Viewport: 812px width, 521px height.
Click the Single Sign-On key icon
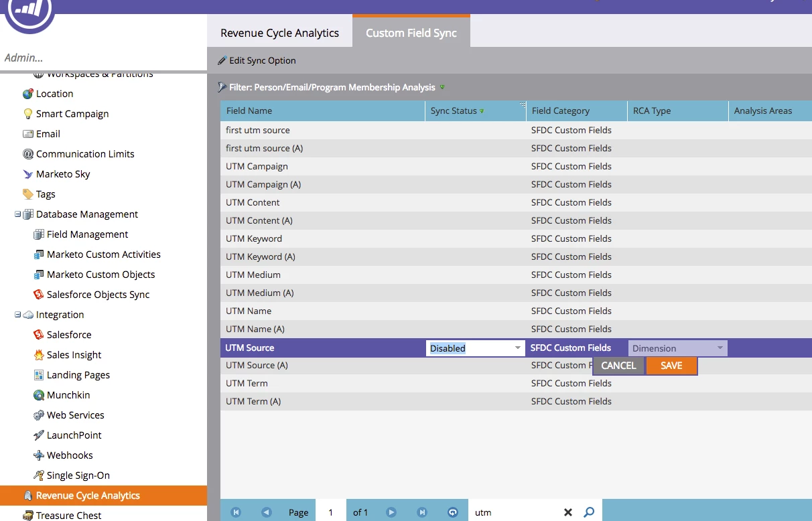[x=38, y=475]
